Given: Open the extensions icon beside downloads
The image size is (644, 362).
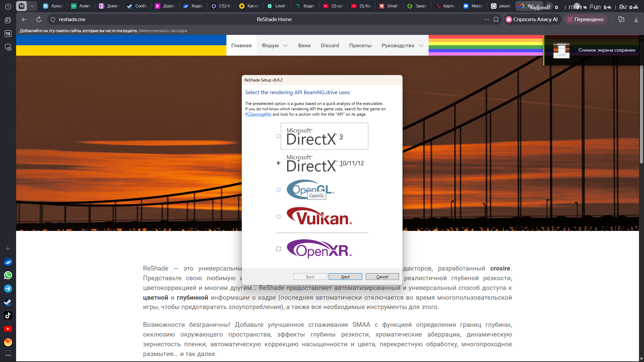Looking at the screenshot, I should click(x=621, y=19).
